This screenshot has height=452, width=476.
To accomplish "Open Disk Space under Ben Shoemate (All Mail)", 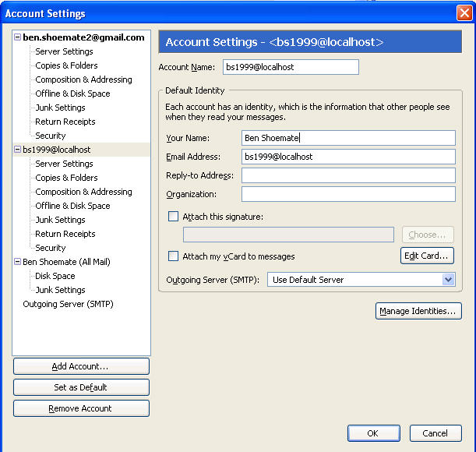I will click(55, 276).
